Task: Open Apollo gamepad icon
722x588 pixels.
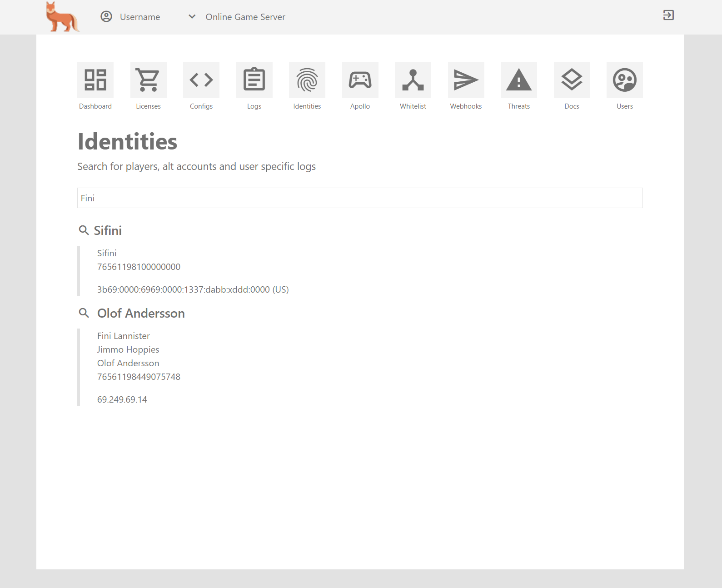Action: click(360, 80)
